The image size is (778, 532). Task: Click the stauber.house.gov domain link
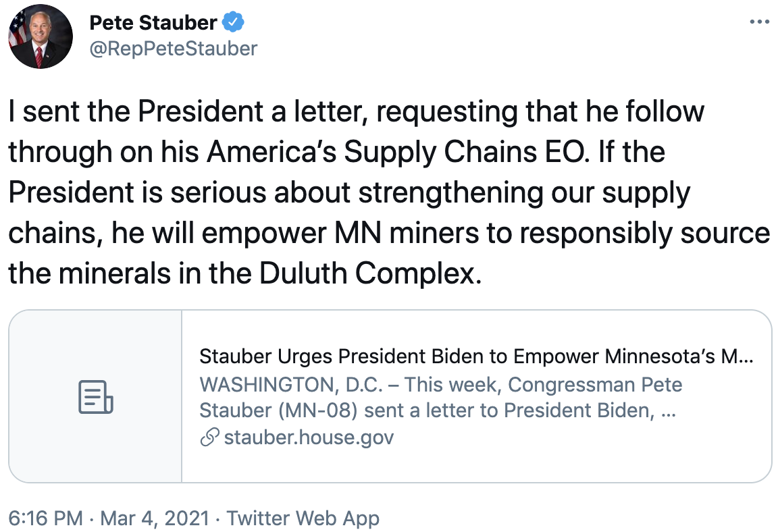point(309,437)
